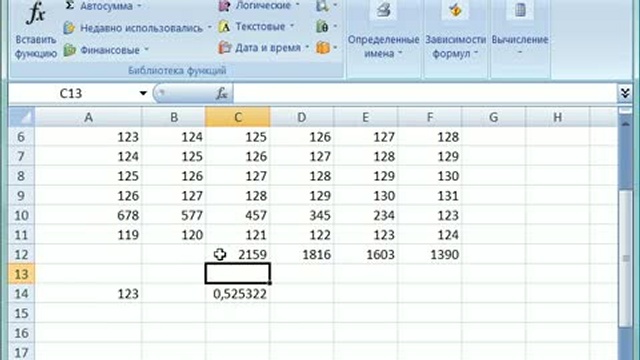
Task: Select cell A6 containing 123
Action: (88, 137)
